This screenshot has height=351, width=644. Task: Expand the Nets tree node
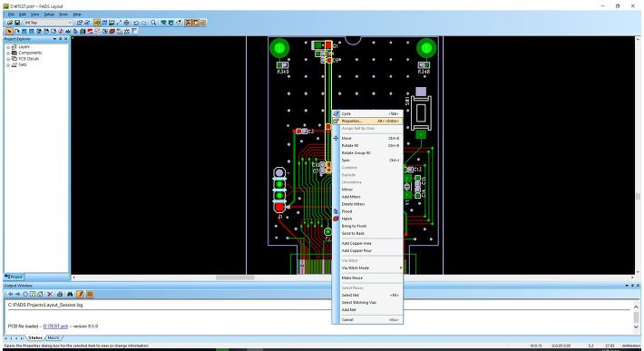click(x=8, y=65)
